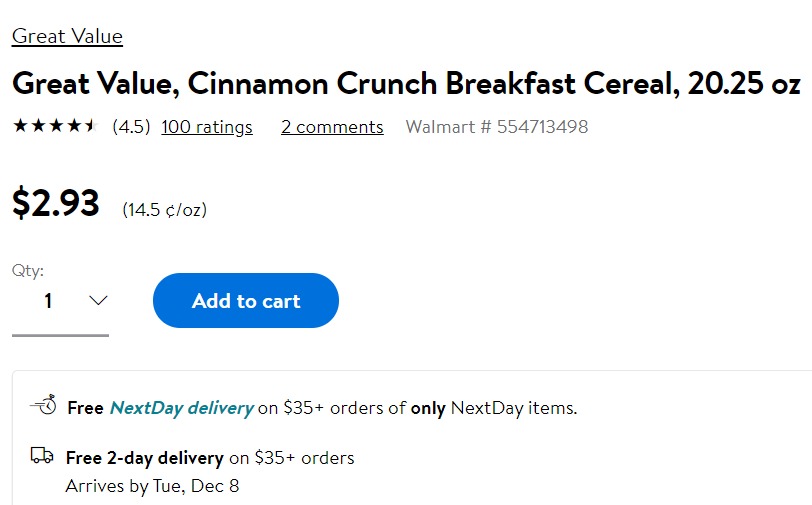Click the Qty label
The height and width of the screenshot is (505, 812).
[x=28, y=270]
